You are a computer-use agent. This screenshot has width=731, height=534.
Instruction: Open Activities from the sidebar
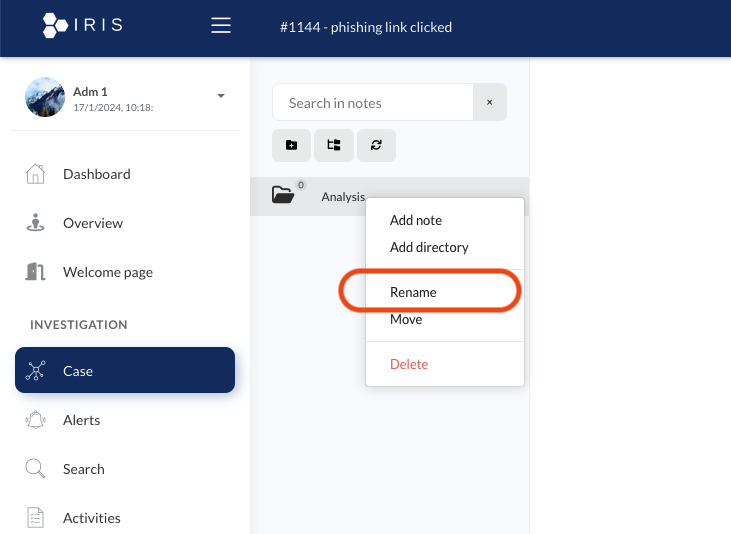tap(92, 518)
